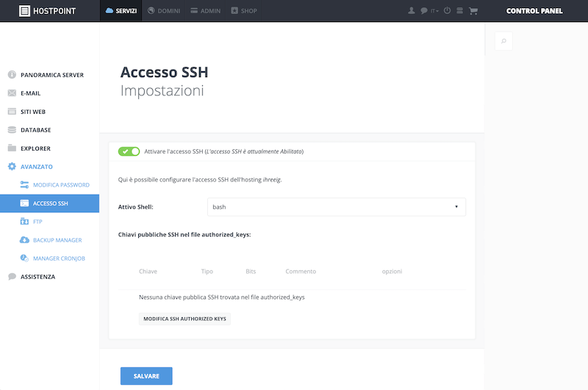The height and width of the screenshot is (390, 588).
Task: Click the Avanzato gear icon
Action: tap(12, 166)
